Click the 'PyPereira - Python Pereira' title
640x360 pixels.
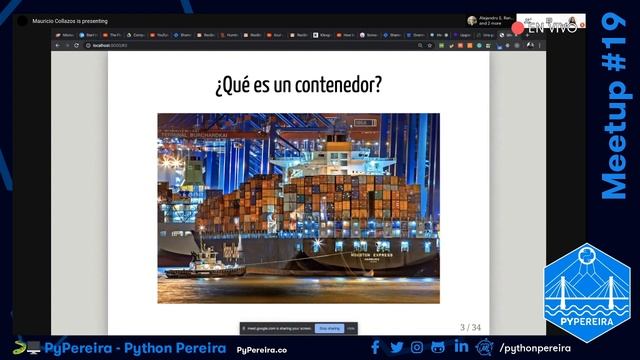coord(135,348)
